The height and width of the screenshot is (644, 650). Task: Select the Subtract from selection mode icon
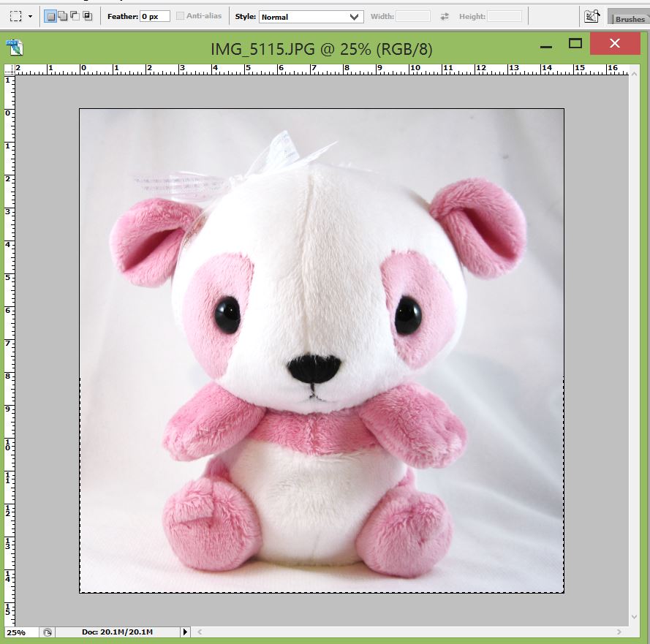75,16
